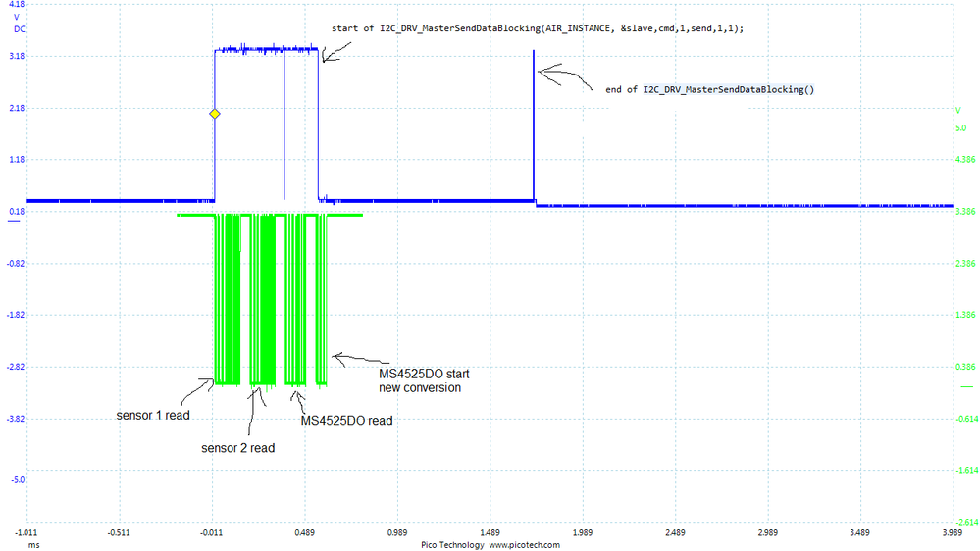
Task: Click the time axis value 0.489
Action: coord(304,533)
